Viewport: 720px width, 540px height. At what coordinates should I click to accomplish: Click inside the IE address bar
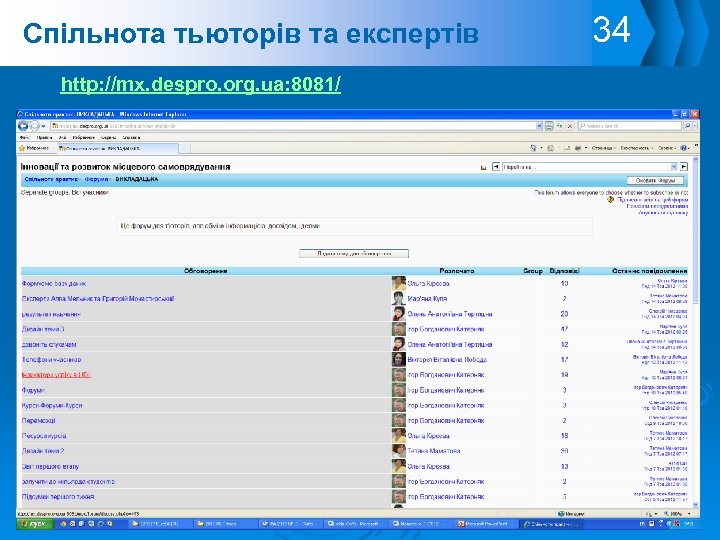(294, 126)
